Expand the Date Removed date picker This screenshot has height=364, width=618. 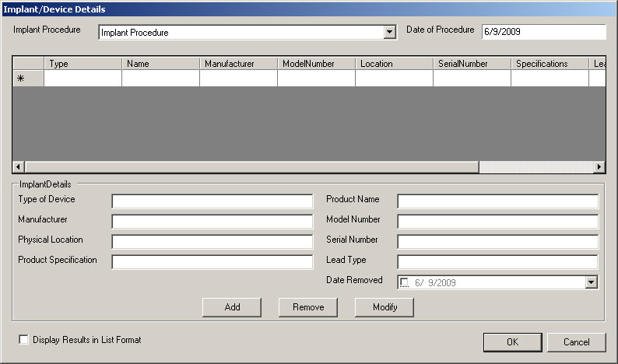click(x=591, y=282)
